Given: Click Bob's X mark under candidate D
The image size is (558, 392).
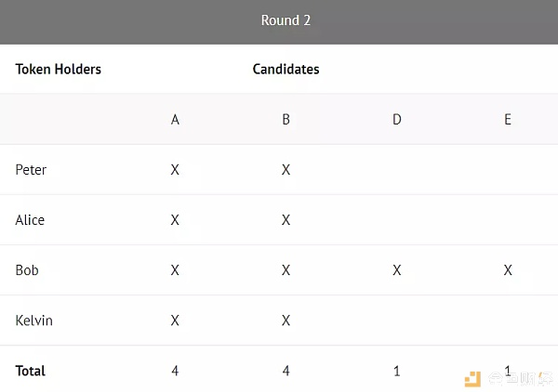Looking at the screenshot, I should [x=397, y=270].
